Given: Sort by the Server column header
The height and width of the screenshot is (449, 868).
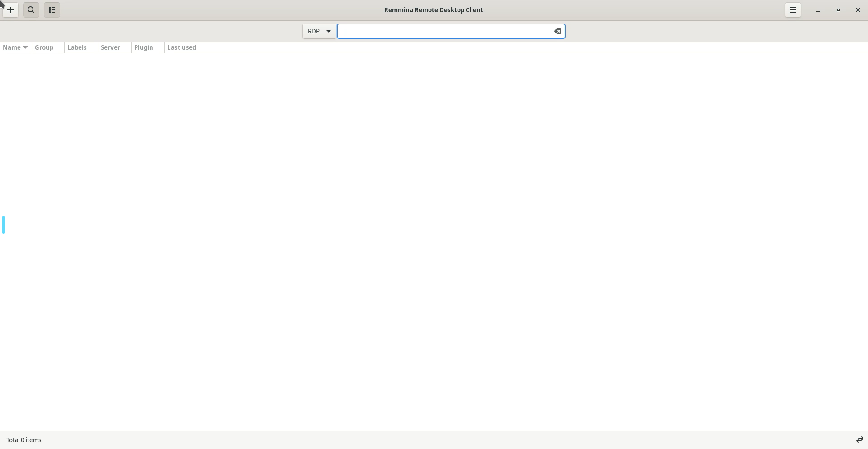Looking at the screenshot, I should point(110,47).
